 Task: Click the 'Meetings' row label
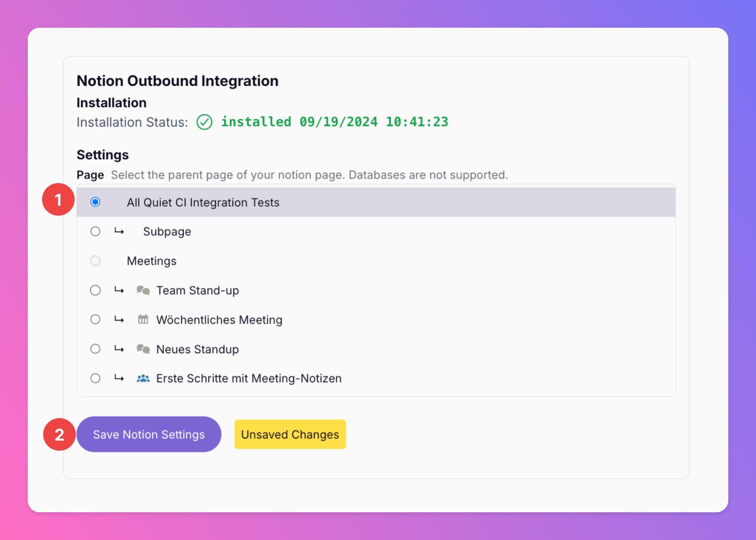click(x=152, y=261)
